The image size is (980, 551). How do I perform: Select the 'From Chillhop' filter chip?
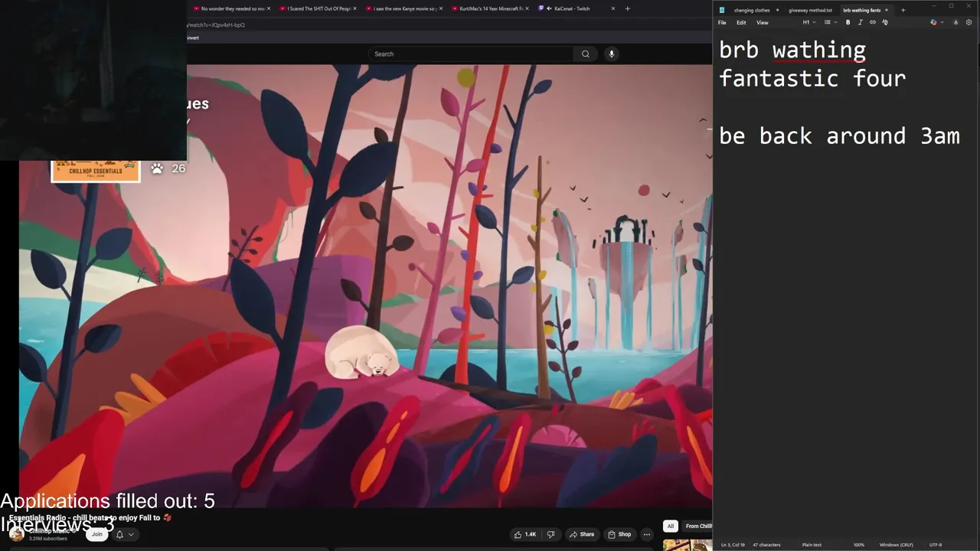click(697, 526)
